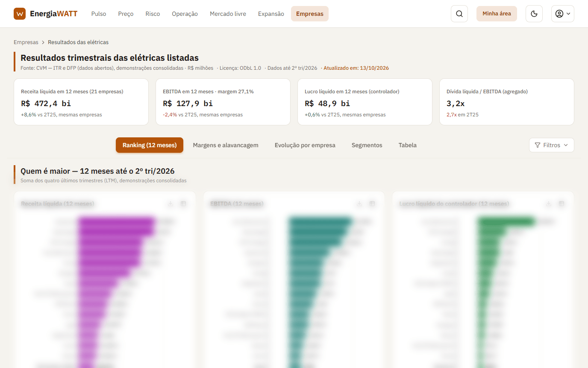Download the Lucro líquido chart
The image size is (588, 368).
tap(549, 204)
